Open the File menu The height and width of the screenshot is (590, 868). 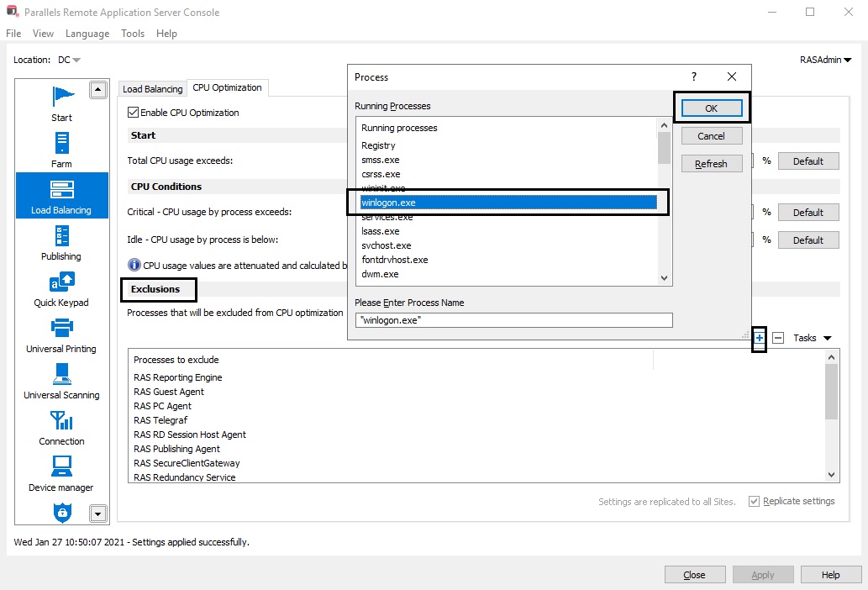tap(13, 34)
